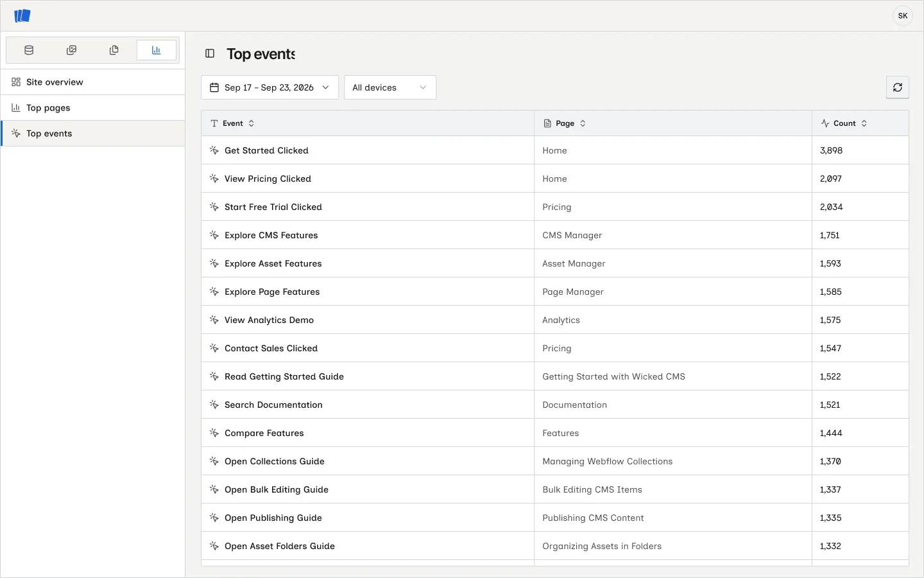924x578 pixels.
Task: Click the text icon in Event header
Action: [214, 123]
